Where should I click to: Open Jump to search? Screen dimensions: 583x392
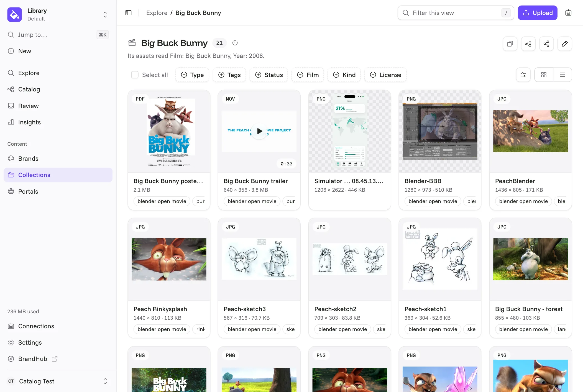[x=58, y=35]
